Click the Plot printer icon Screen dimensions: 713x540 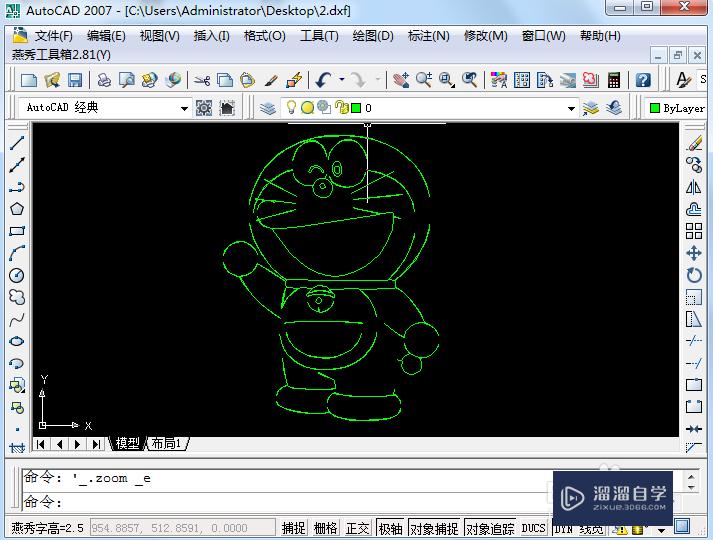click(x=105, y=80)
